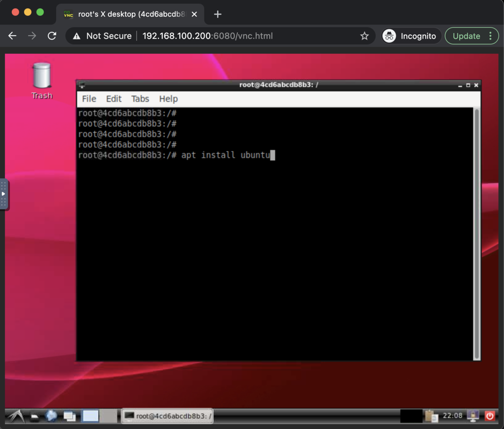Screen dimensions: 504x429
Task: Click the Not Secure warning icon
Action: click(76, 36)
